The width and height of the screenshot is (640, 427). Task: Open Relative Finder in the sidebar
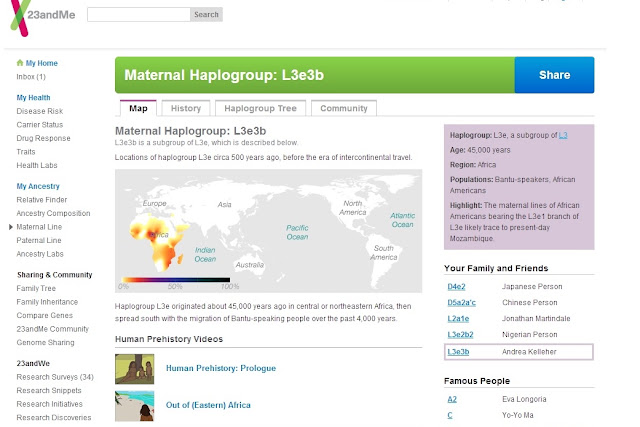tap(42, 200)
